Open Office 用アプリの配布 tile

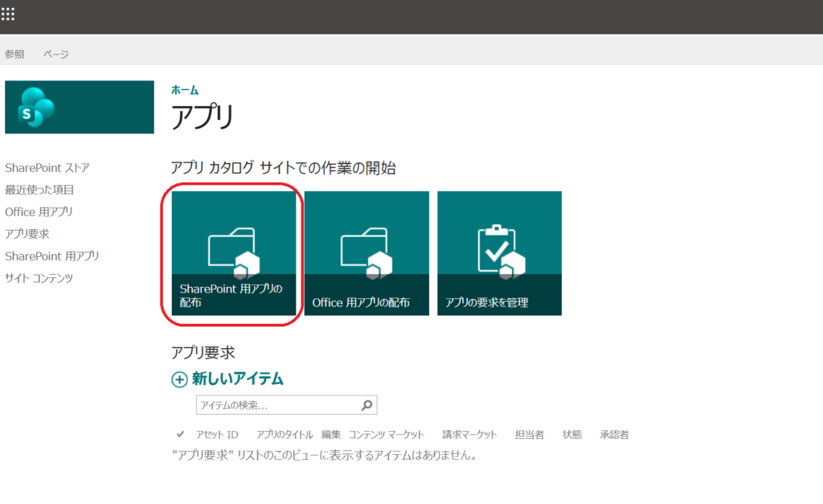(x=366, y=253)
